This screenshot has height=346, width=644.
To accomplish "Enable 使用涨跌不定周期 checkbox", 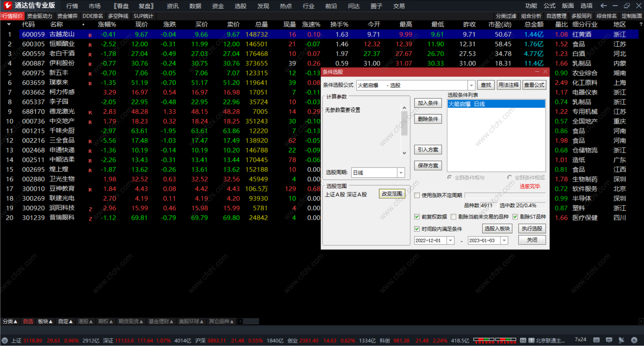I will 417,195.
